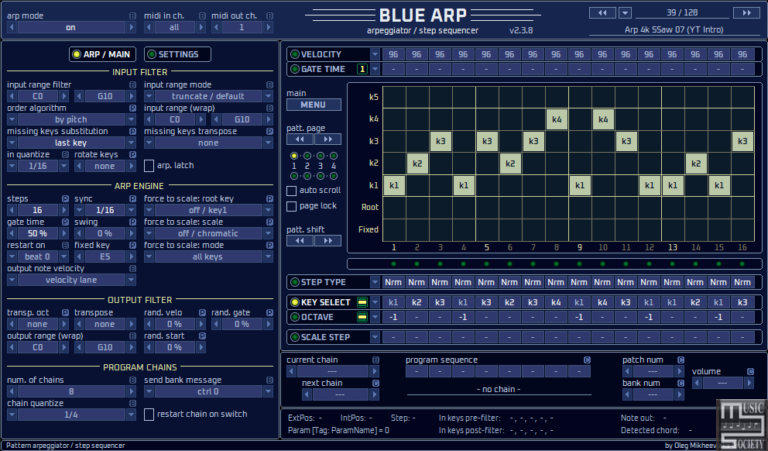
Task: Click the volume value field
Action: coord(722,383)
